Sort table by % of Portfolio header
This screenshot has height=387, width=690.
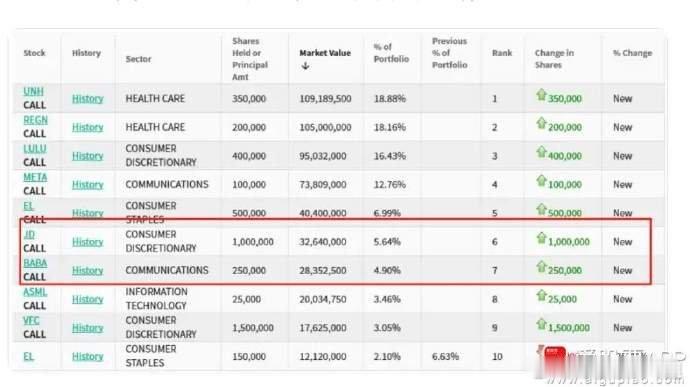[x=391, y=53]
